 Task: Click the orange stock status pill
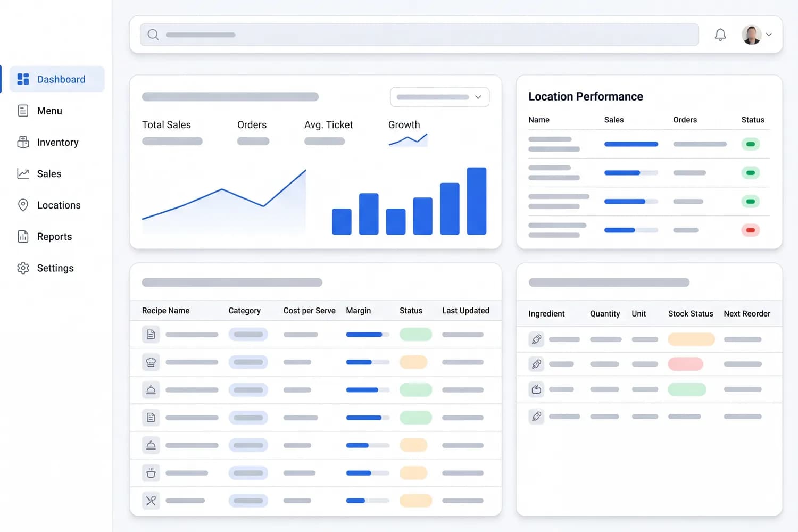(x=692, y=339)
